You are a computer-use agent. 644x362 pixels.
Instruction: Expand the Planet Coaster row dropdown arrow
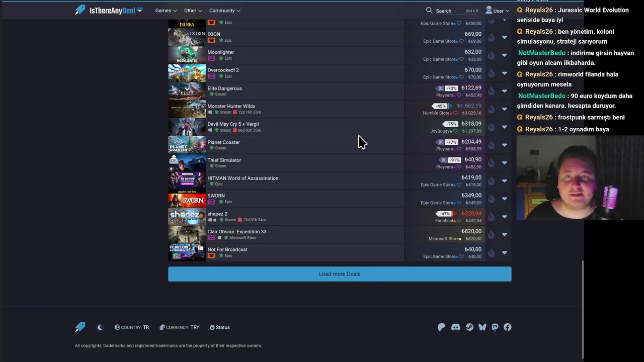(505, 145)
